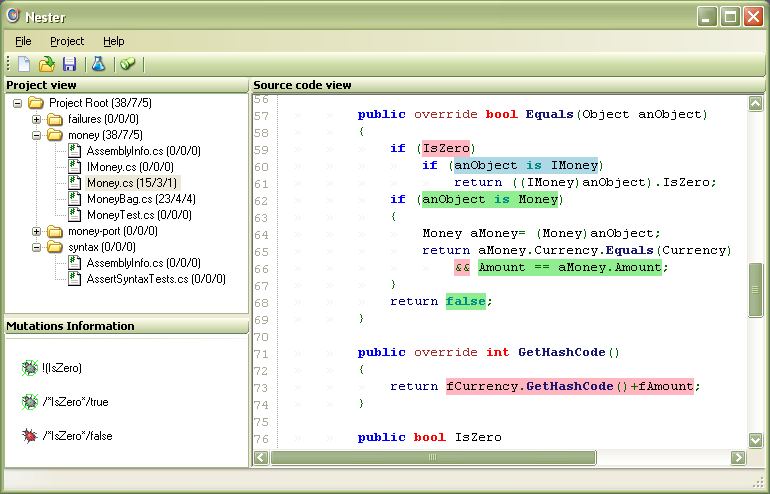Select the killed mutant !(IsZero) bug icon

click(30, 368)
